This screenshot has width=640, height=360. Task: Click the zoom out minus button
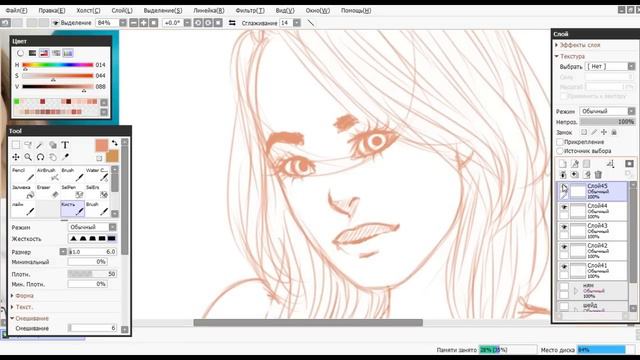click(x=133, y=23)
